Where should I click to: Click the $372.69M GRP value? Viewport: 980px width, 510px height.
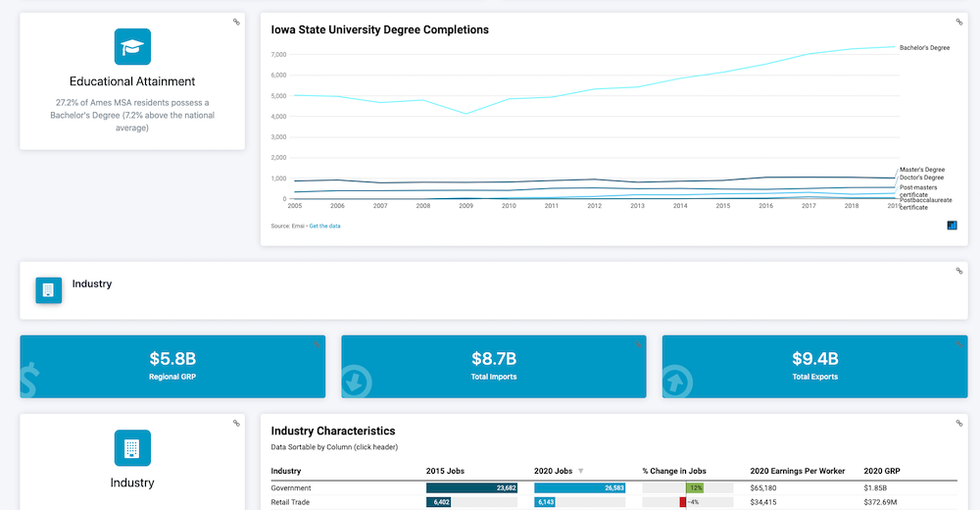point(880,502)
